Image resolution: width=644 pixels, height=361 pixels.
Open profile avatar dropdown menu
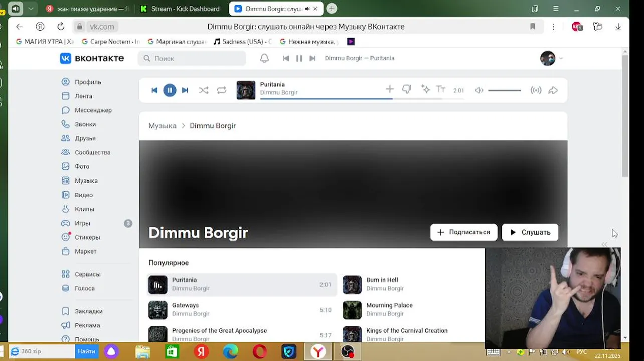551,58
